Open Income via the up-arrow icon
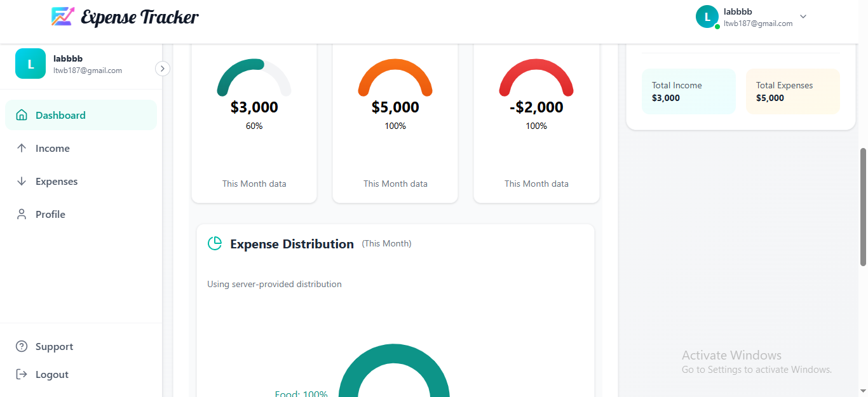 tap(22, 148)
